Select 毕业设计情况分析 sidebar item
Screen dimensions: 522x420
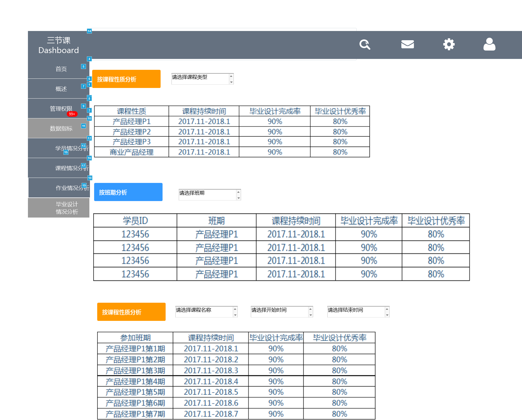coord(59,208)
